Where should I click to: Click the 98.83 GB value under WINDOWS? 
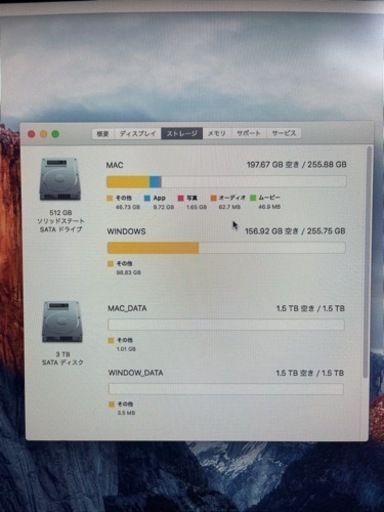[x=129, y=273]
